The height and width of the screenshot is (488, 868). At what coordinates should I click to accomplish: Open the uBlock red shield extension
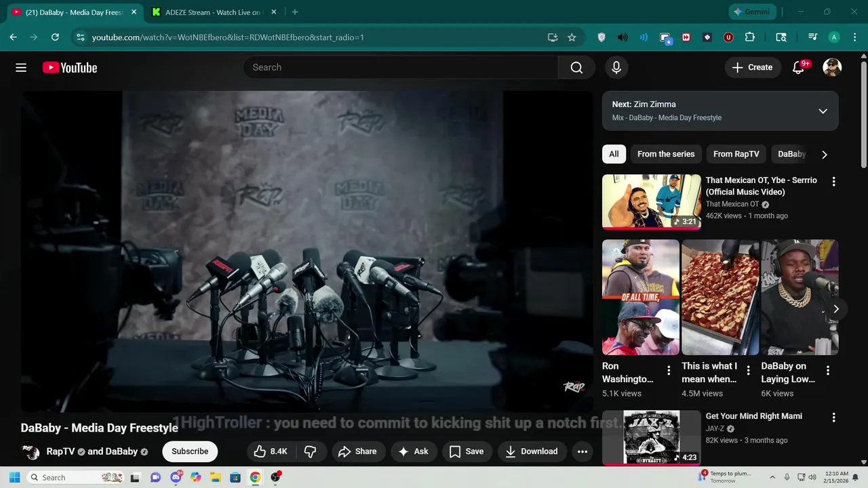pyautogui.click(x=728, y=37)
